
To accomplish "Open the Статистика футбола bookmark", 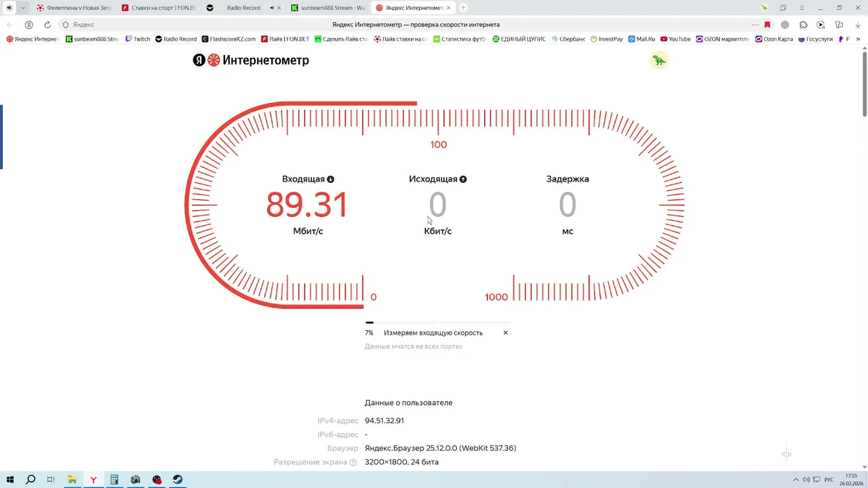I will pos(460,39).
